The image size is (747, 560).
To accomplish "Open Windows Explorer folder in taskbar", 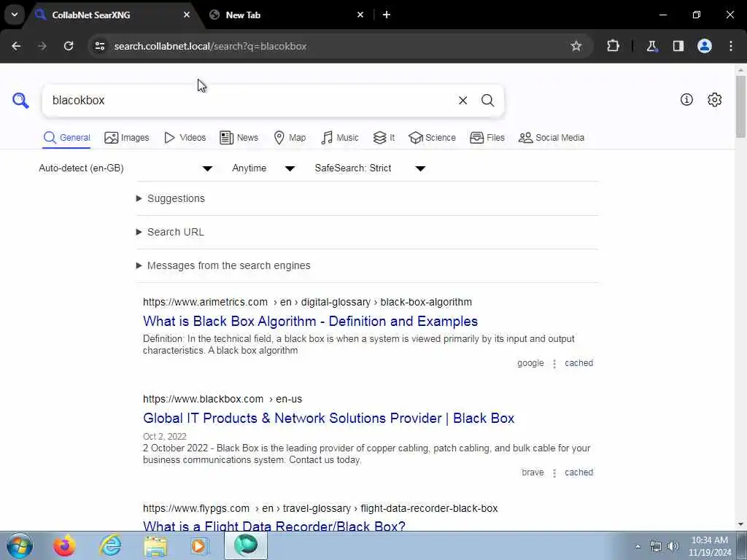I will coord(156,545).
